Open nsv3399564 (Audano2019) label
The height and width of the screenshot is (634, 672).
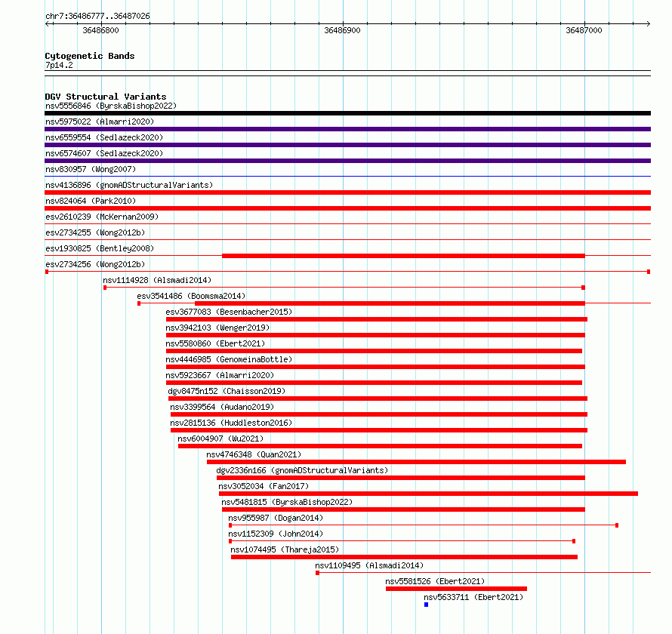click(x=222, y=407)
